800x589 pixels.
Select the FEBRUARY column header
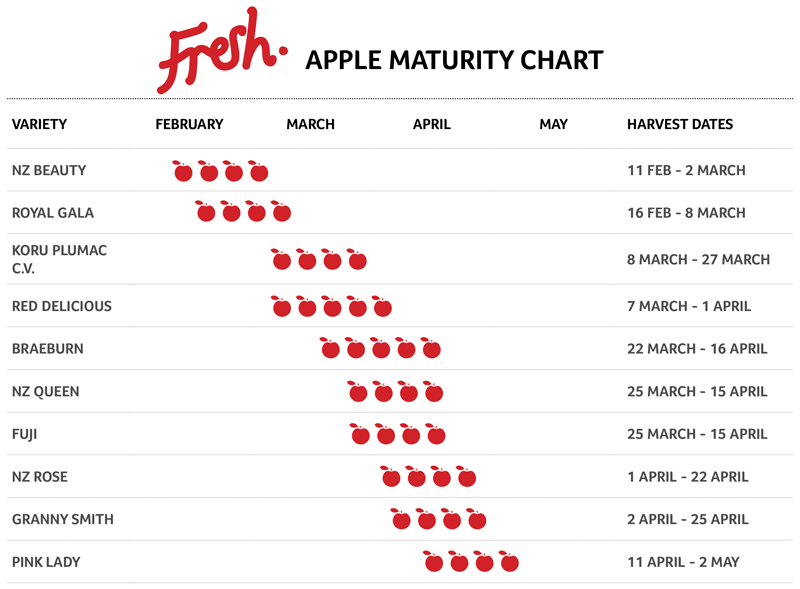(x=189, y=124)
